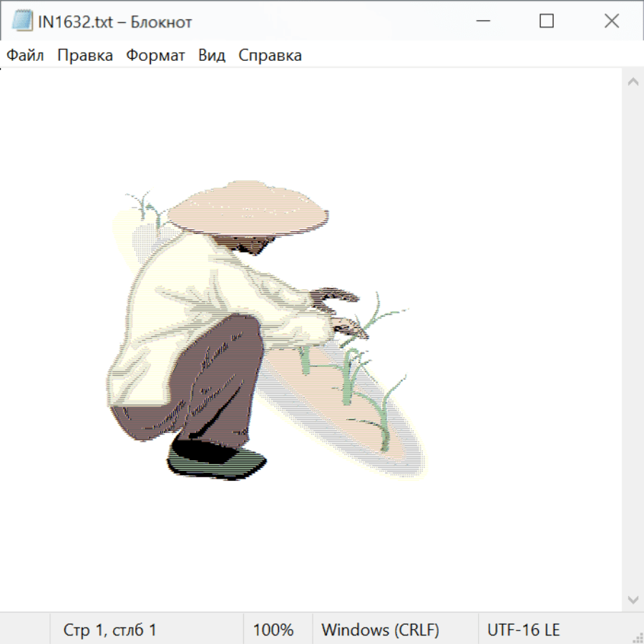This screenshot has width=644, height=644.
Task: Click the scroll down arrow on the vertical scrollbar
Action: (x=633, y=599)
